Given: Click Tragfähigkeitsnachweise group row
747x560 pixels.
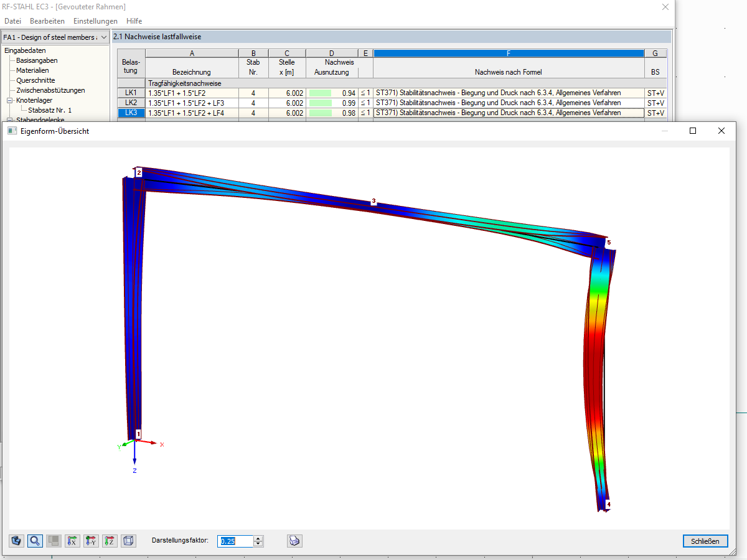Looking at the screenshot, I should (406, 83).
